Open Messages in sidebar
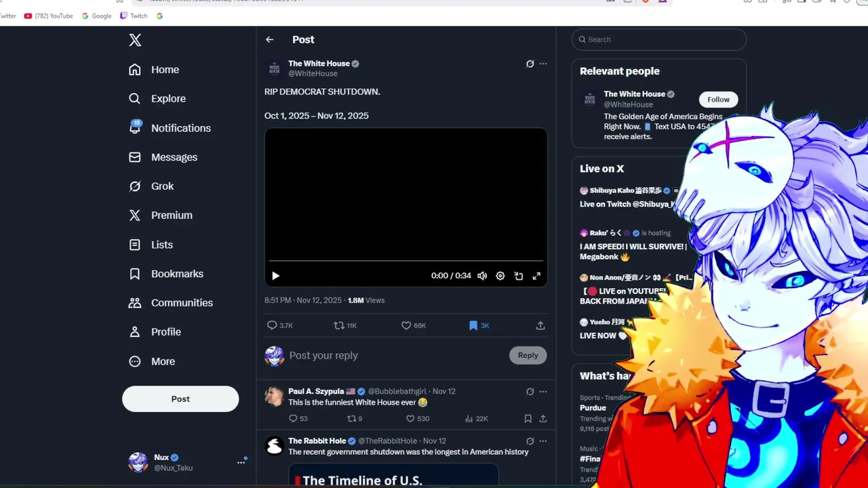 pos(163,157)
